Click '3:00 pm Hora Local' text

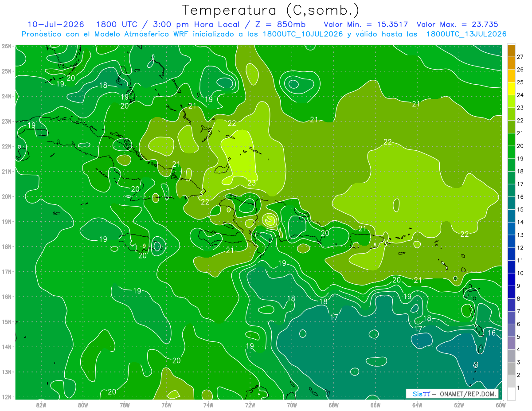coord(196,24)
